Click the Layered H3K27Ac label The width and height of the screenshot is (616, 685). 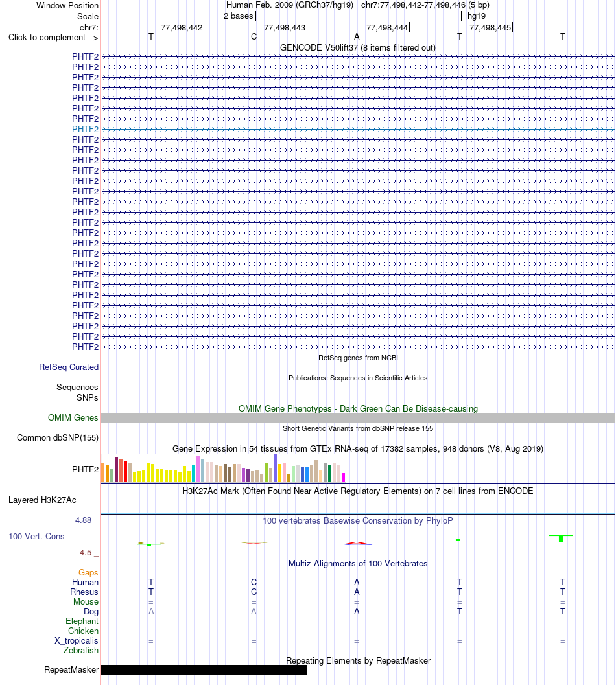click(42, 500)
